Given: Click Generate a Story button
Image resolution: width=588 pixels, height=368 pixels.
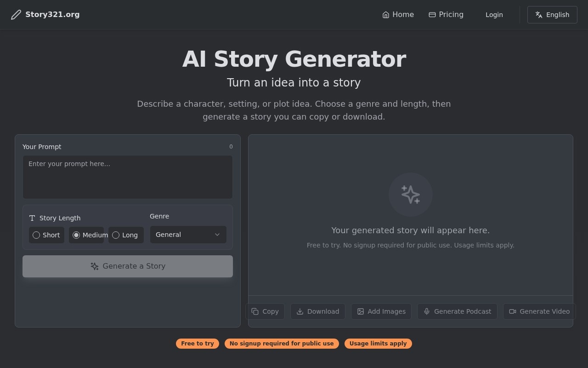Looking at the screenshot, I should 128,266.
